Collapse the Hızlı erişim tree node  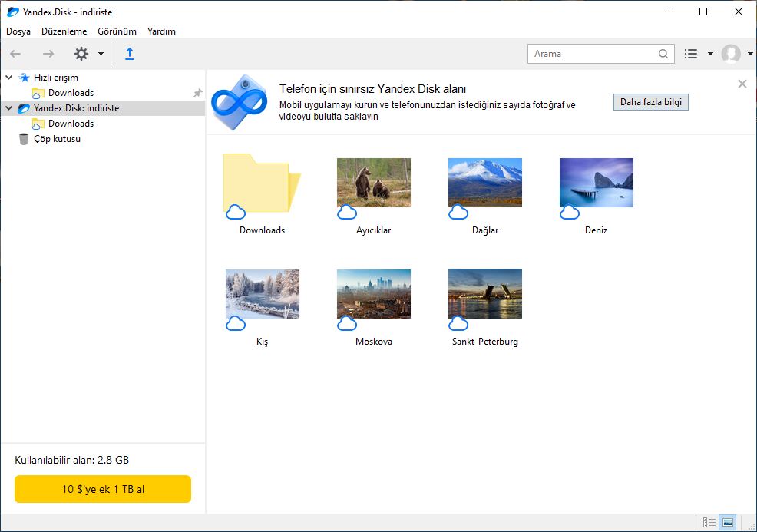click(x=8, y=78)
